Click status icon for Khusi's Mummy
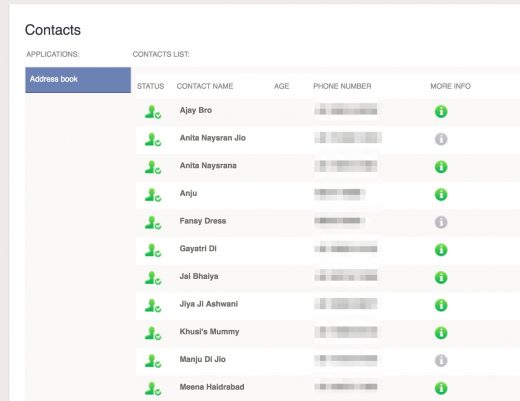Image resolution: width=520 pixels, height=401 pixels. pyautogui.click(x=153, y=333)
